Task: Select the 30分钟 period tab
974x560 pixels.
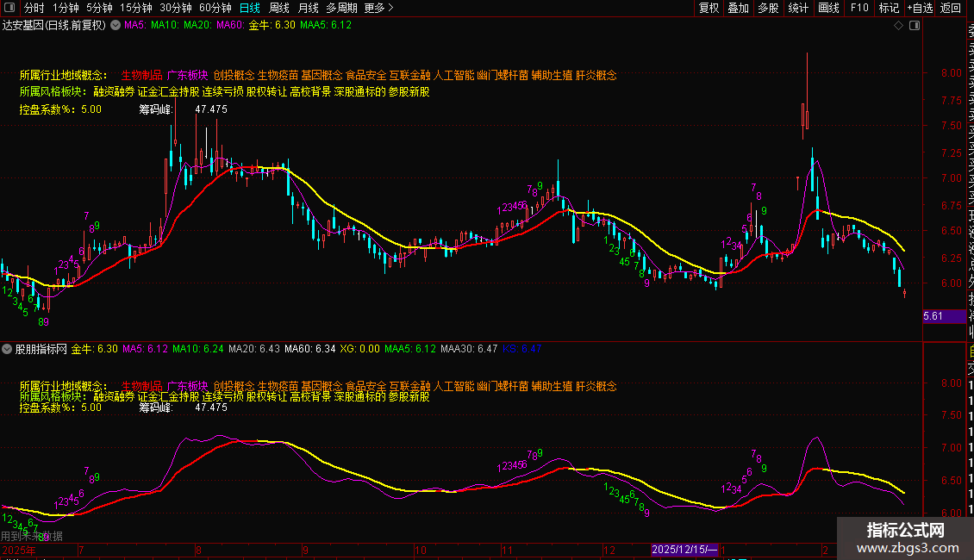Action: 176,8
